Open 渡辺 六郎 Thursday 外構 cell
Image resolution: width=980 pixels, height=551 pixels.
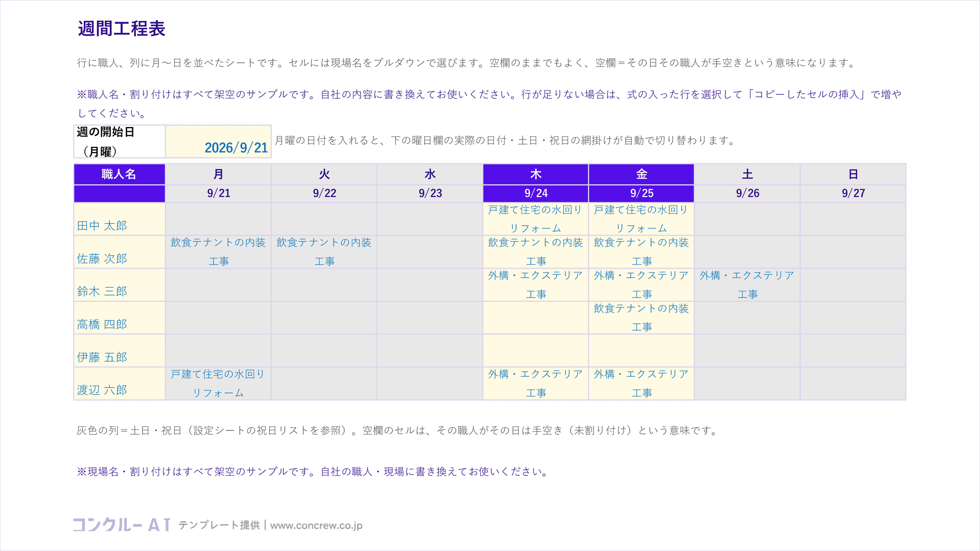pos(536,383)
